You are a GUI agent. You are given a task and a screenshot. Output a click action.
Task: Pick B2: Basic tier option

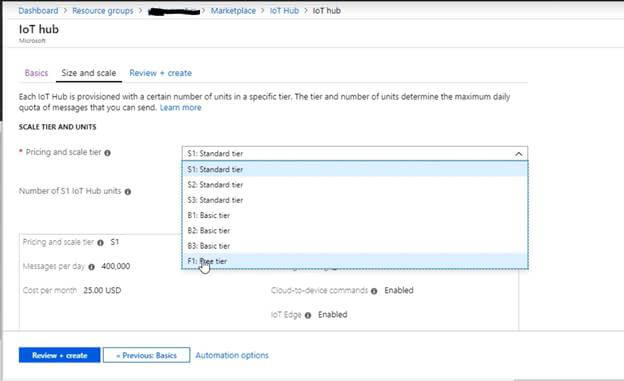pyautogui.click(x=355, y=231)
